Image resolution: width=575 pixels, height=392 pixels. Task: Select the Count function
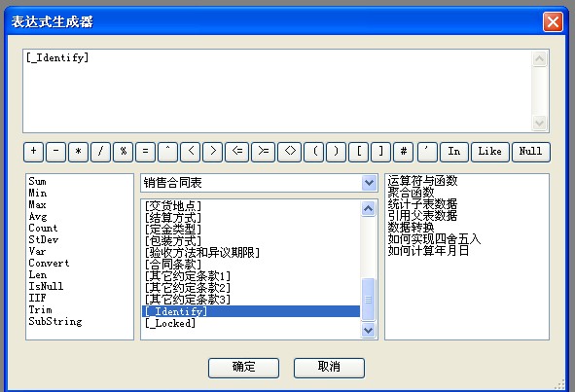pos(43,228)
